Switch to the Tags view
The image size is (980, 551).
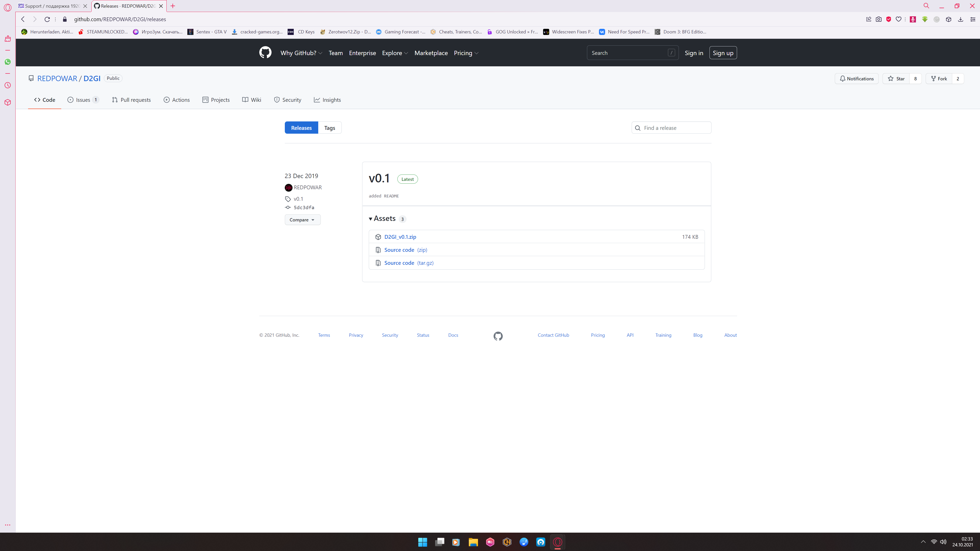[329, 128]
